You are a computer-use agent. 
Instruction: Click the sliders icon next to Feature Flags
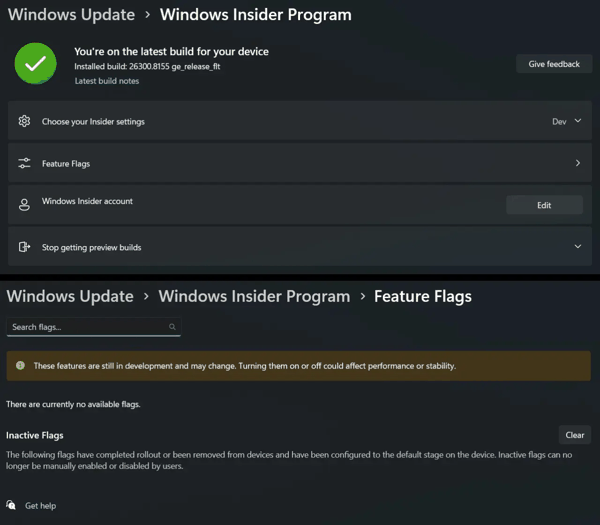[24, 163]
